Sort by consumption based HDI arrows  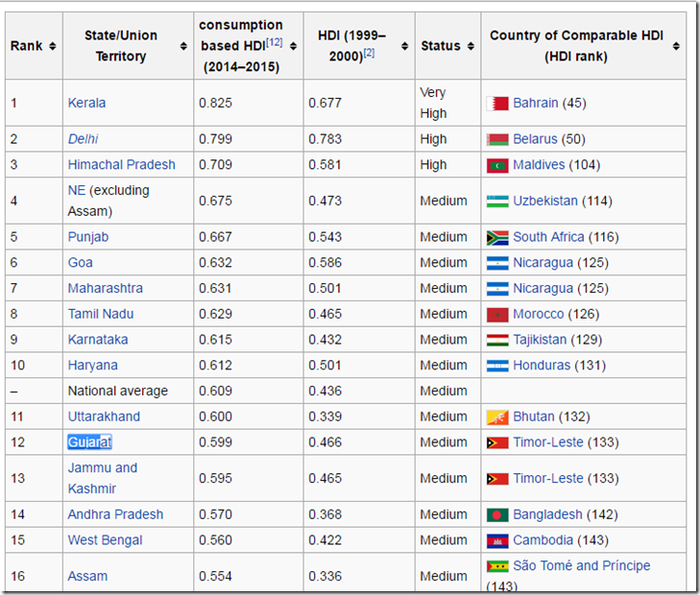tap(293, 46)
